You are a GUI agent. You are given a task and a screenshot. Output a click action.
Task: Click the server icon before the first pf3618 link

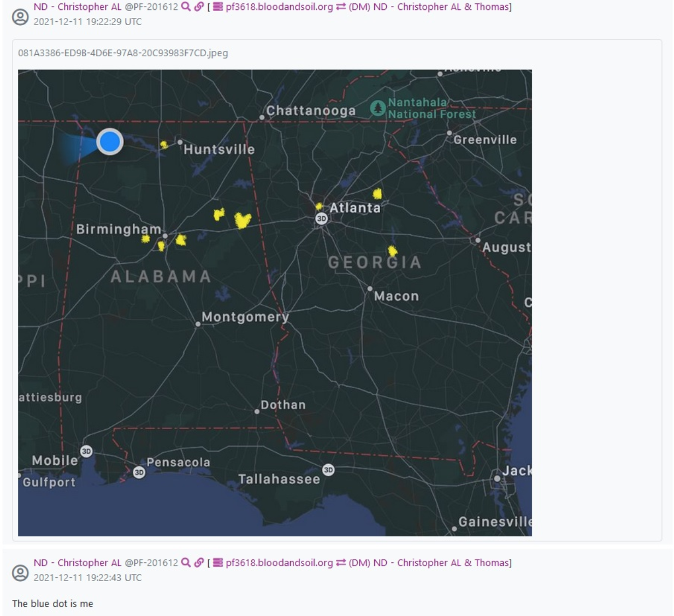(x=218, y=7)
